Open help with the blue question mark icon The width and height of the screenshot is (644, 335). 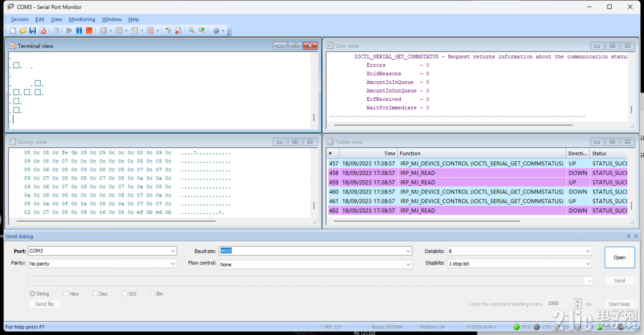[x=216, y=30]
